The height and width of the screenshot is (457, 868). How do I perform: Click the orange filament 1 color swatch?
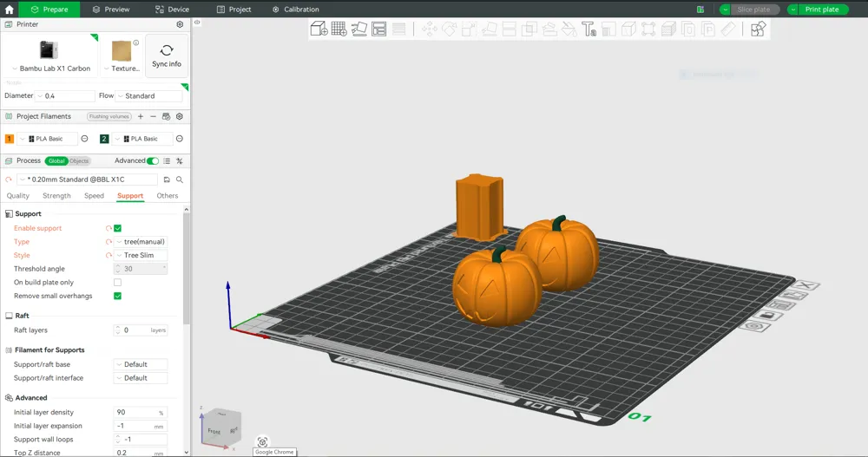pyautogui.click(x=10, y=139)
